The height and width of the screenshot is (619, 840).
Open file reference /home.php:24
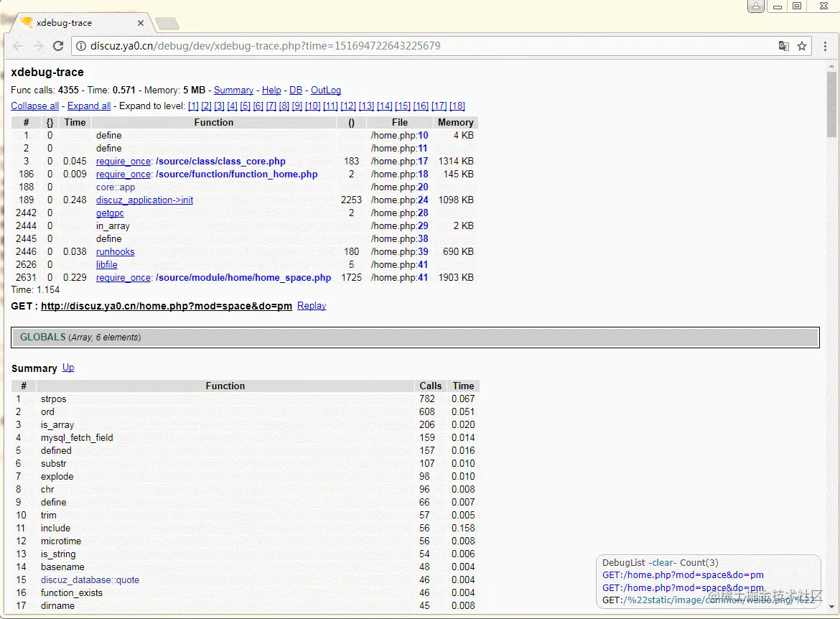[400, 200]
